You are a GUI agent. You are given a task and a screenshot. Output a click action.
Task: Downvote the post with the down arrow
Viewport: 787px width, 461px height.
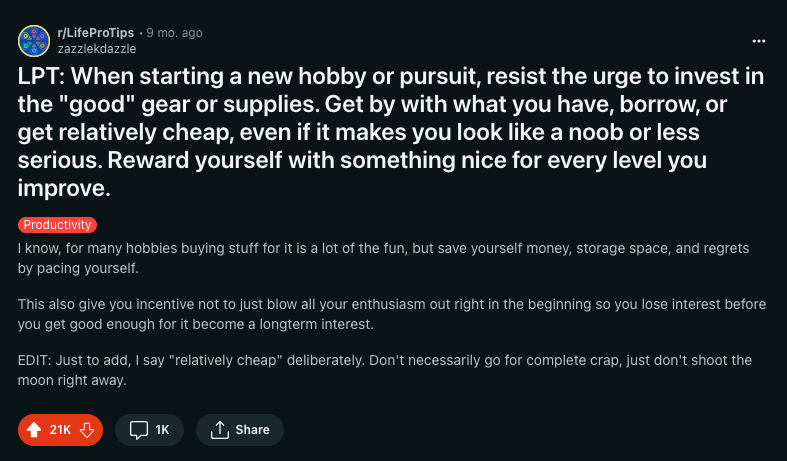tap(87, 430)
